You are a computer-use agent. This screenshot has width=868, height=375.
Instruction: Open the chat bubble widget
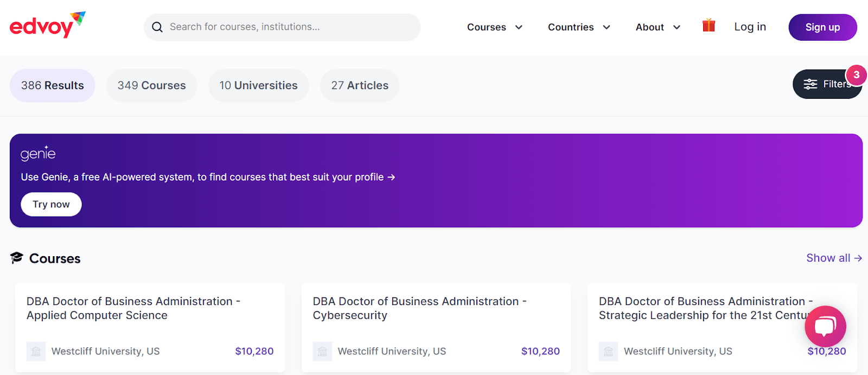tap(825, 326)
